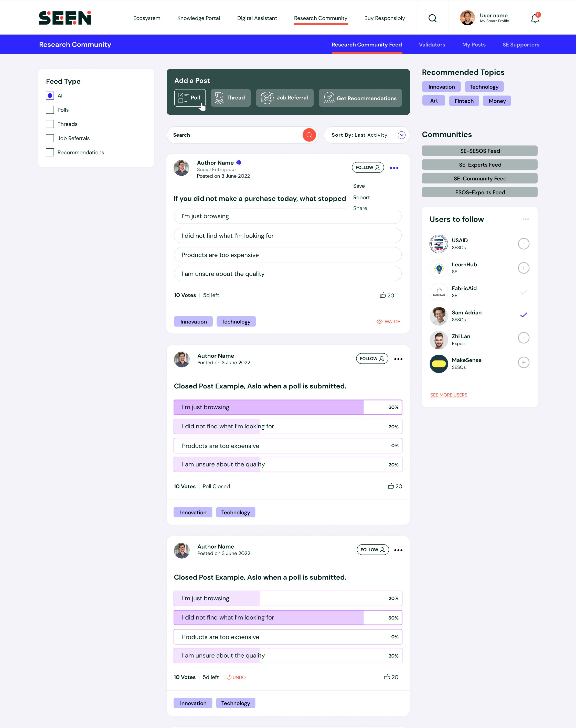Expand three-dots menu on third post
This screenshot has width=576, height=728.
point(398,550)
